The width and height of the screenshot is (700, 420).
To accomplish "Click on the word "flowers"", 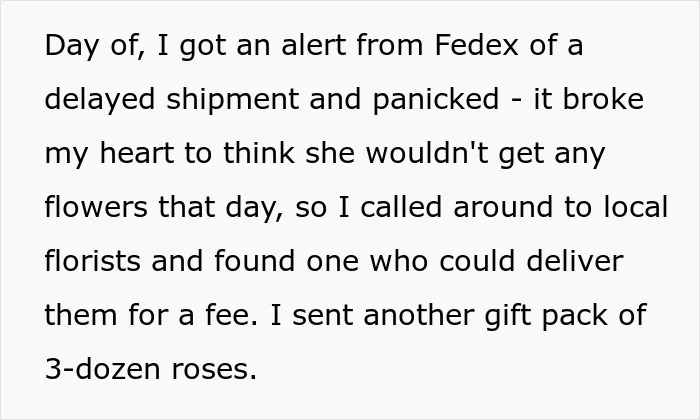I will tap(96, 207).
